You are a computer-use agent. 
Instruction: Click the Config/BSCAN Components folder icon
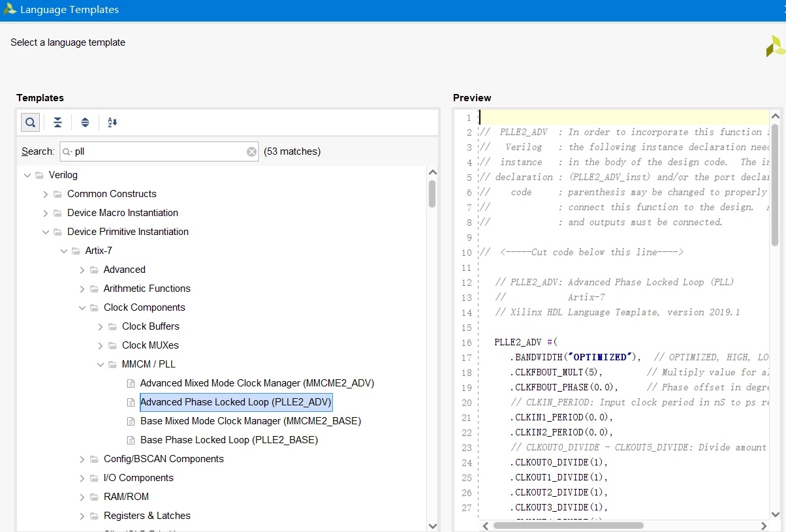(x=94, y=459)
